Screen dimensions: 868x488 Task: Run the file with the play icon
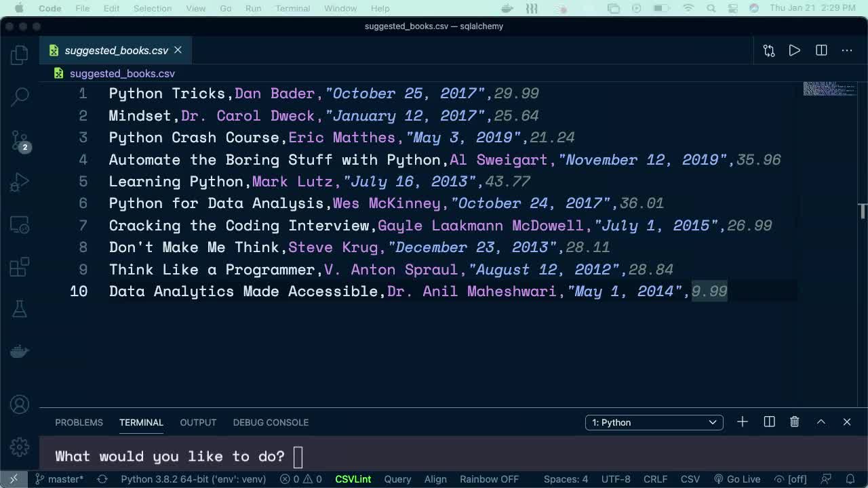tap(794, 50)
